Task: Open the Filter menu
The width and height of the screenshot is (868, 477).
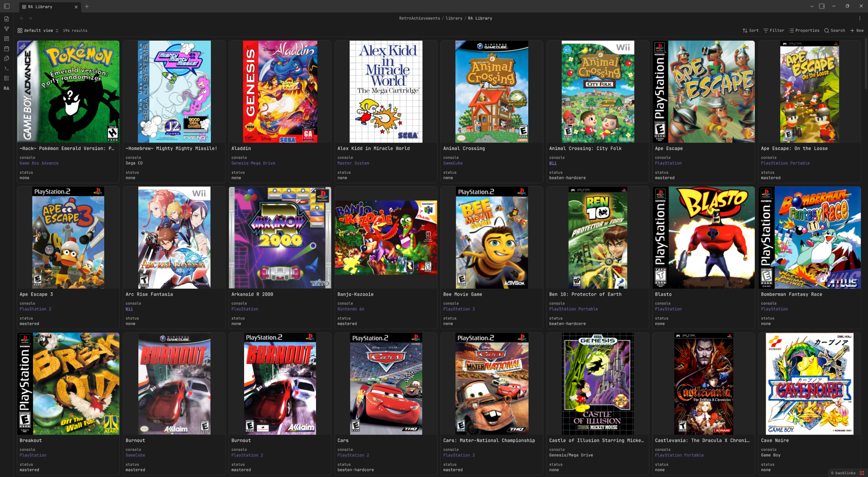Action: pyautogui.click(x=773, y=30)
